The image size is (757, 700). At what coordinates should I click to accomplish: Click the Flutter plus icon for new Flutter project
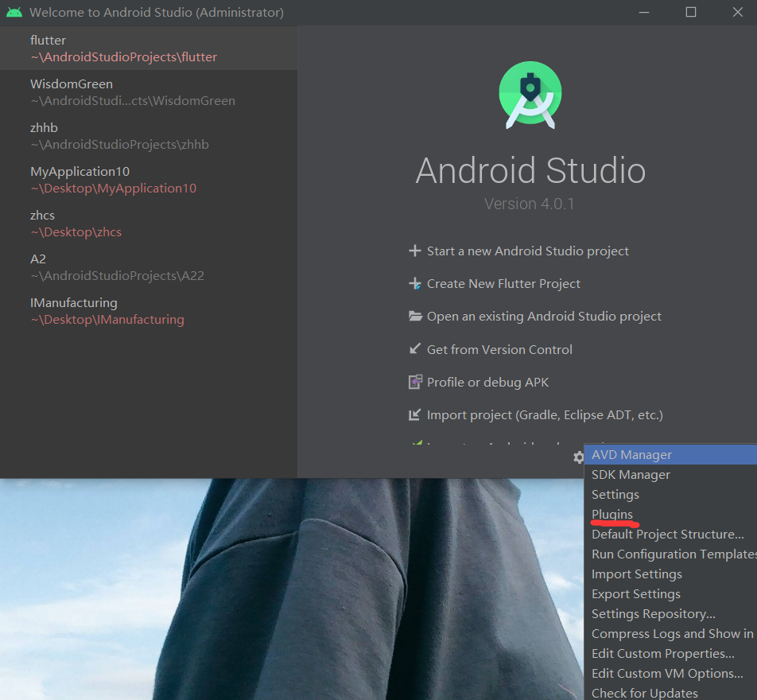point(415,283)
